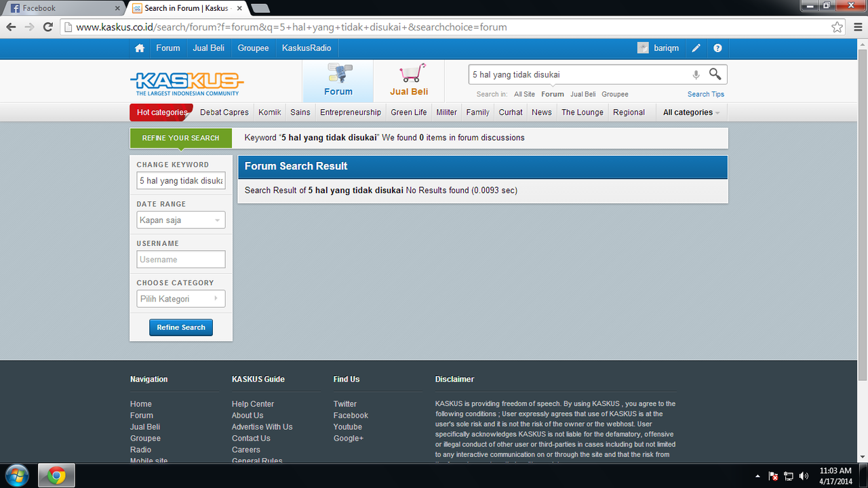
Task: Click Jual Beli in the top blue bar
Action: [x=209, y=48]
